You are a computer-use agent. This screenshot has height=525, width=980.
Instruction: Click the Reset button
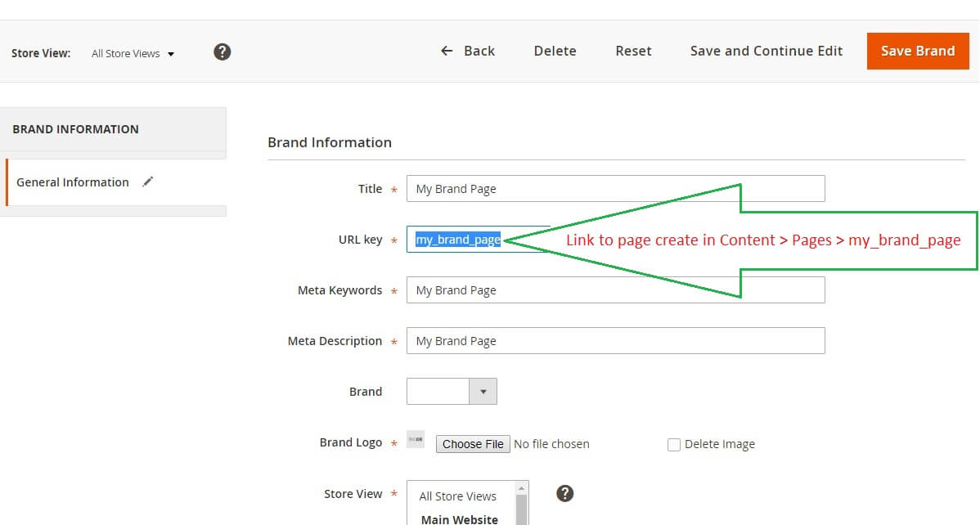pyautogui.click(x=633, y=51)
